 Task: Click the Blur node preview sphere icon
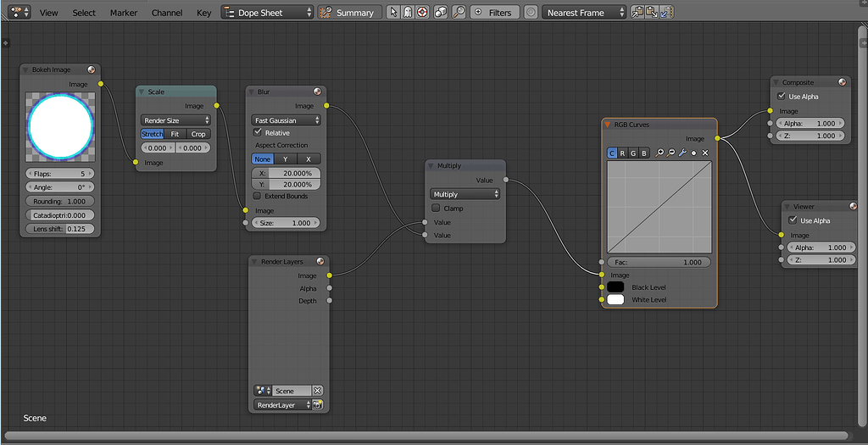click(x=317, y=92)
